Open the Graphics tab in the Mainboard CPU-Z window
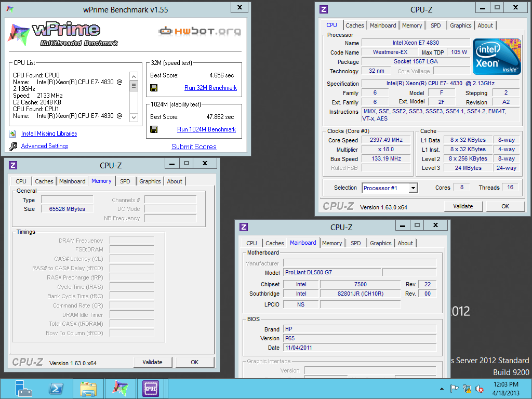Screen dimensions: 532x399 point(381,243)
